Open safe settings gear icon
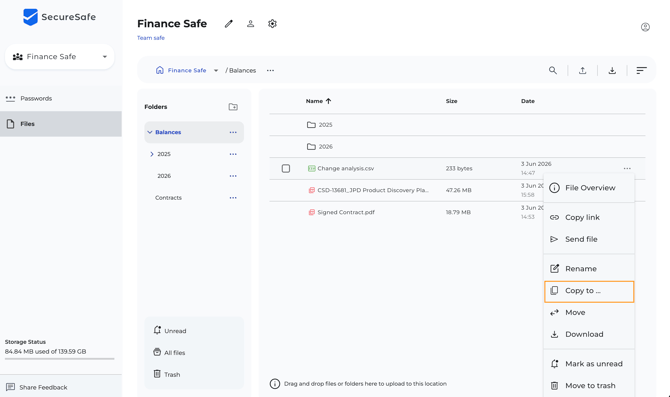Viewport: 670px width, 397px height. tap(272, 24)
